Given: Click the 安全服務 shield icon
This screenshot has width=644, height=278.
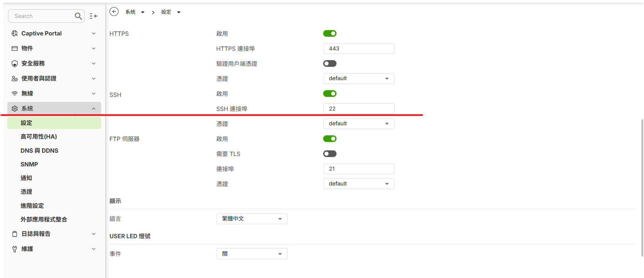Looking at the screenshot, I should pyautogui.click(x=15, y=63).
